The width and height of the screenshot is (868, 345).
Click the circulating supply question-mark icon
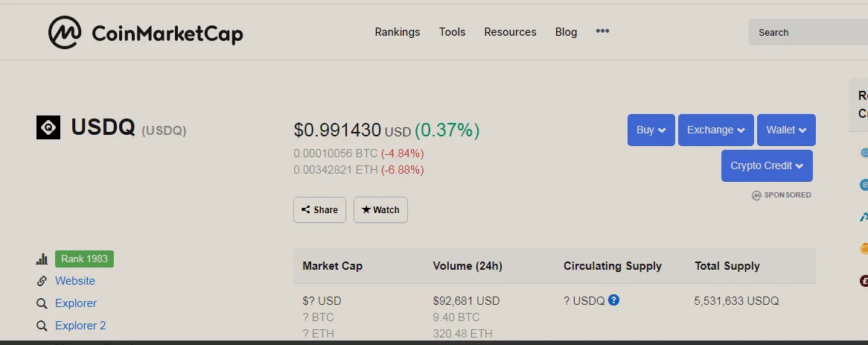pos(613,300)
